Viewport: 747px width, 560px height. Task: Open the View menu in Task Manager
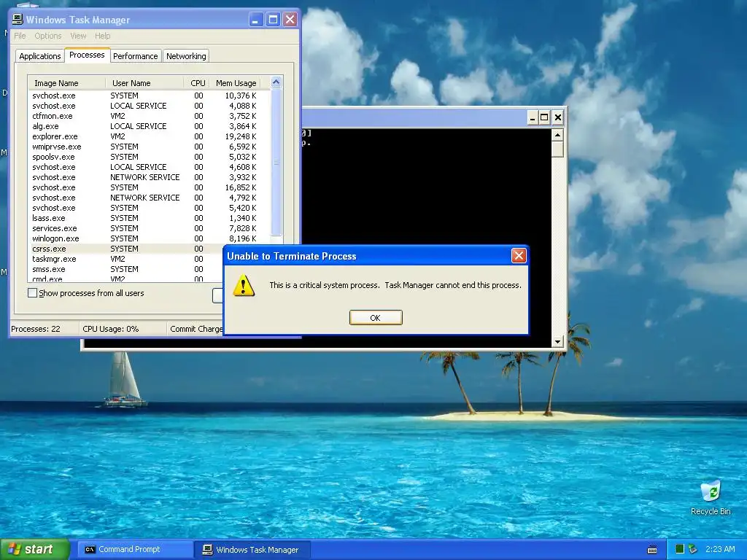tap(78, 36)
